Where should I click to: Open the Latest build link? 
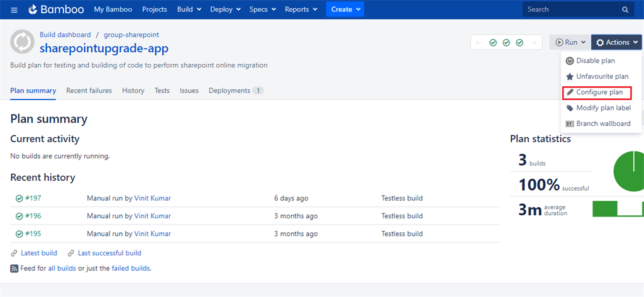[x=39, y=253]
